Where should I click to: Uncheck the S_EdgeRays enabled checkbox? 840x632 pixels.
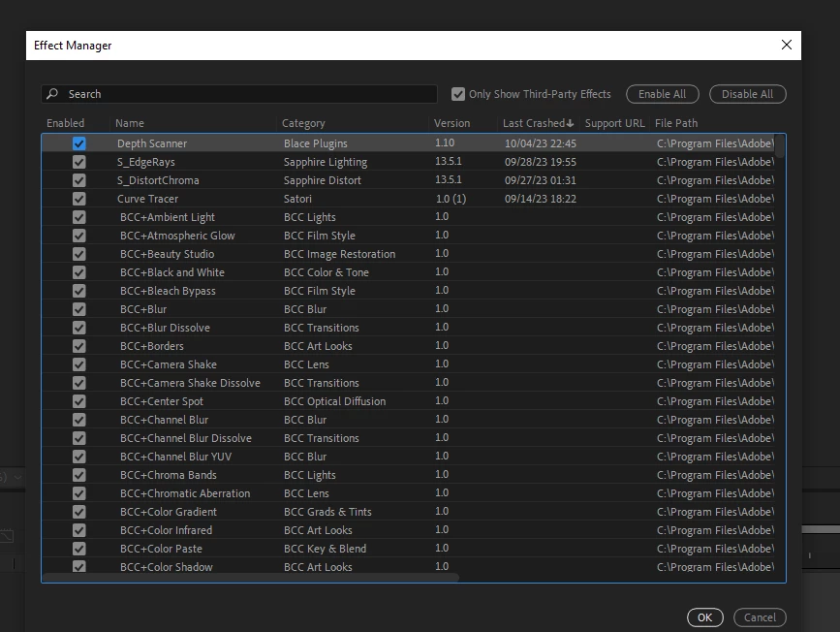point(79,162)
